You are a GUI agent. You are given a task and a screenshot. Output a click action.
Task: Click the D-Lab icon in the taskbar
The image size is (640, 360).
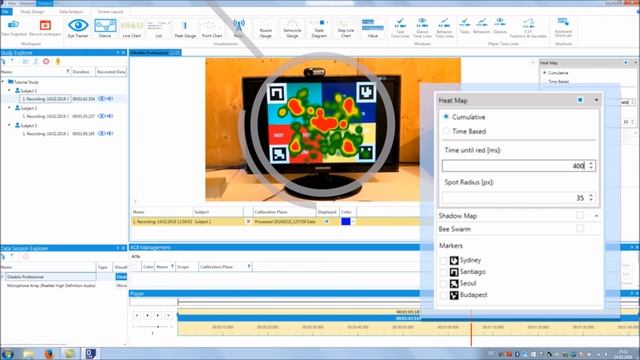(91, 353)
